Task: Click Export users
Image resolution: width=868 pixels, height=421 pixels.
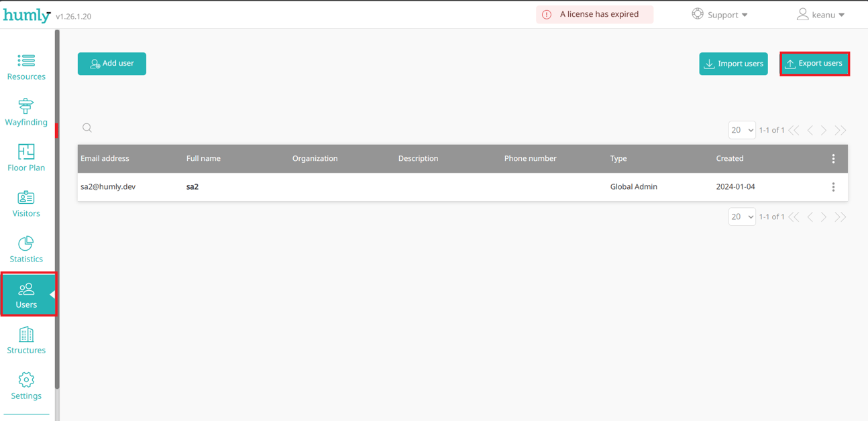Action: point(815,64)
